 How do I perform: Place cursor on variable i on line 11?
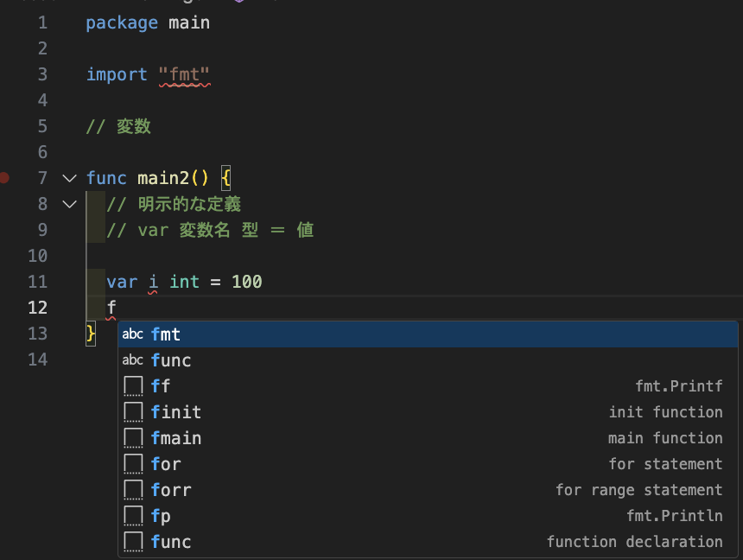pos(153,282)
